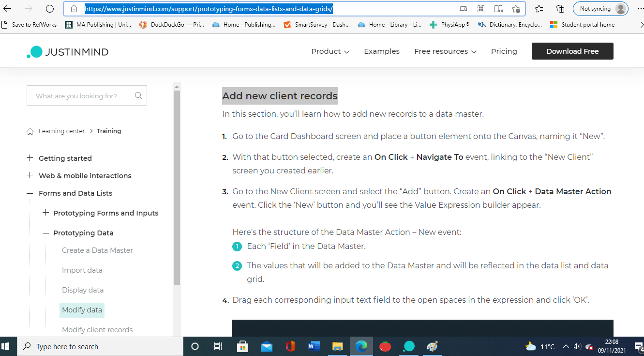Click the magnifier icon in the search box
This screenshot has height=356, width=644.
click(x=138, y=96)
